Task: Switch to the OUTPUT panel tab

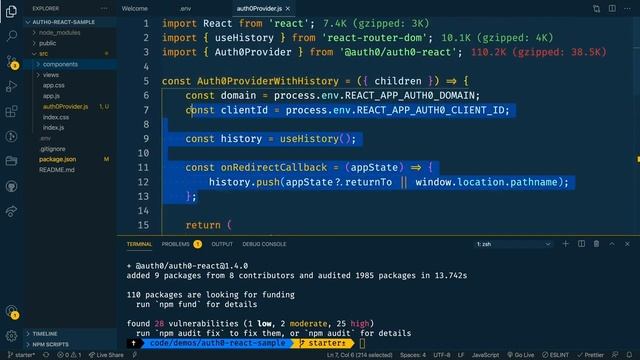Action: (222, 244)
